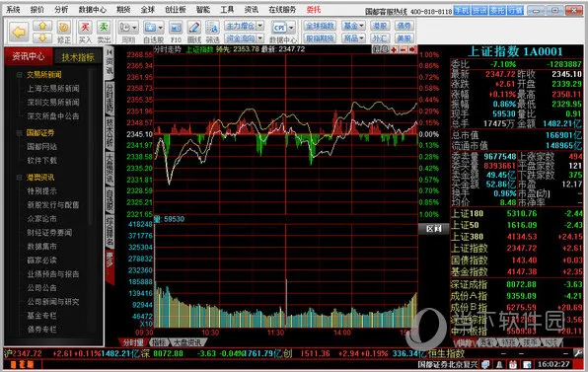
Task: Open the 系统 menu
Action: (13, 10)
